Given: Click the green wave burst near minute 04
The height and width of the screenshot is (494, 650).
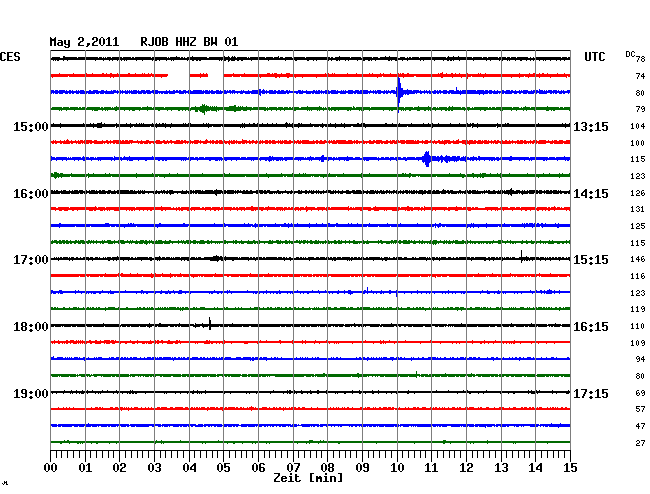Looking at the screenshot, I should [x=204, y=109].
